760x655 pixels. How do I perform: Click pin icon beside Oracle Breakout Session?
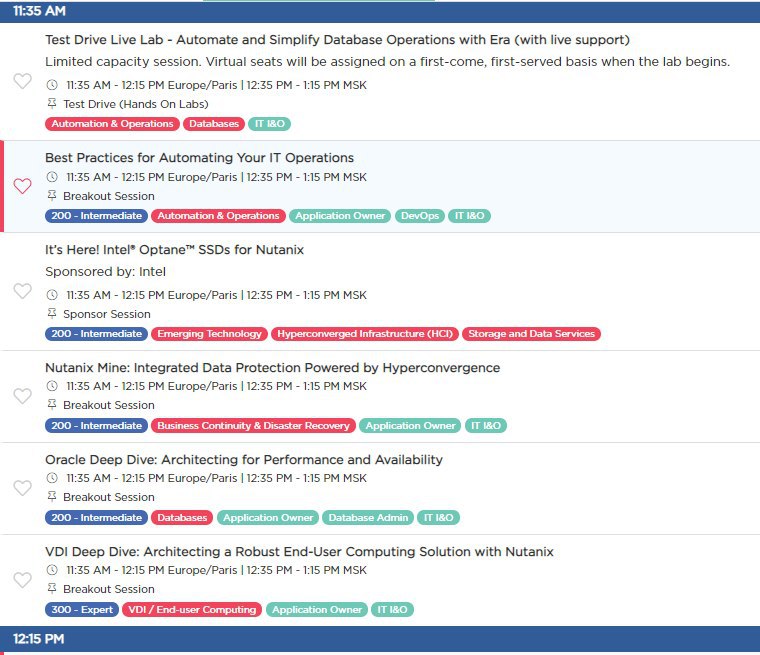pyautogui.click(x=52, y=496)
